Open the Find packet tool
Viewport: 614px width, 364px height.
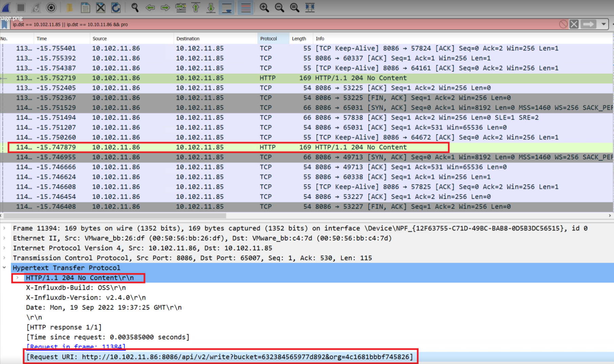(x=134, y=7)
